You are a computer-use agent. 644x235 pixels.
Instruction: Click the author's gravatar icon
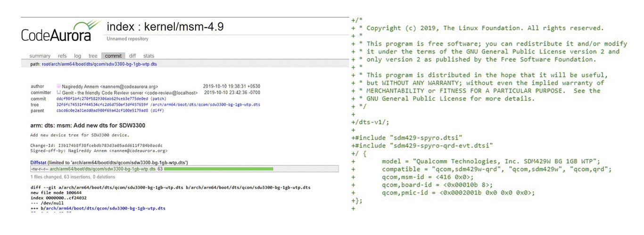pos(59,87)
